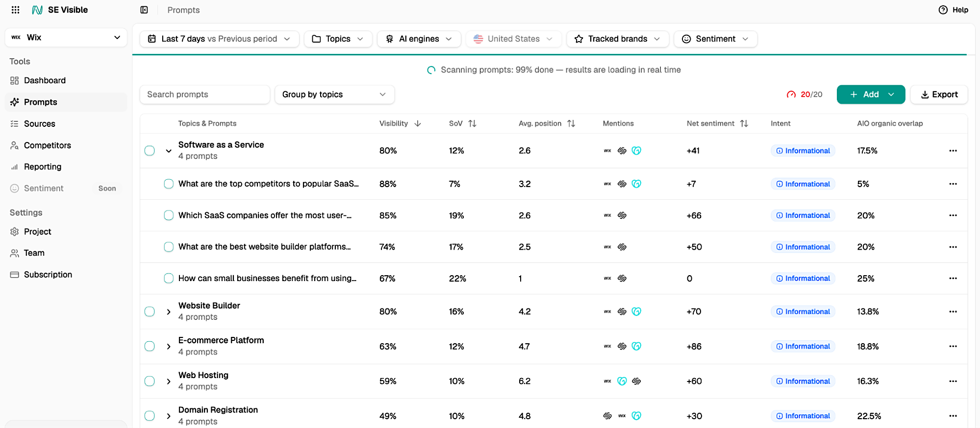Screen dimensions: 980x428
Task: Open more options for Website Builder row
Action: pyautogui.click(x=953, y=311)
